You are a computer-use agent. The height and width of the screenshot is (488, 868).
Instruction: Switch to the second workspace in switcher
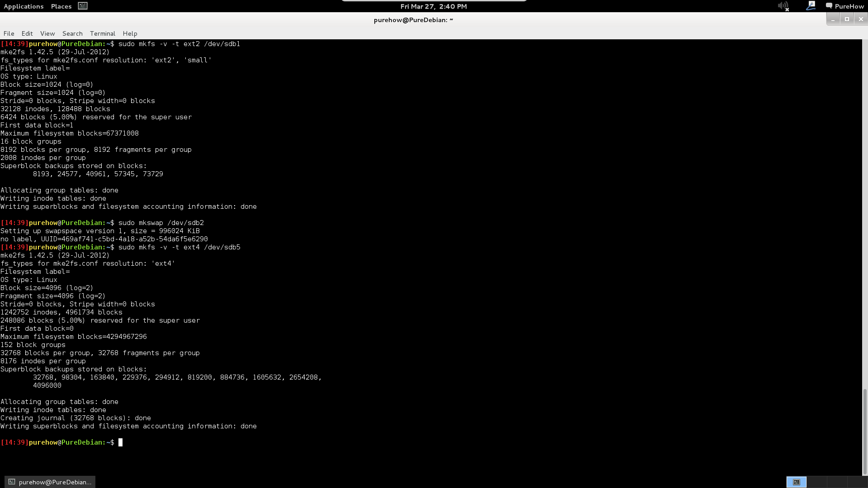coord(816,482)
